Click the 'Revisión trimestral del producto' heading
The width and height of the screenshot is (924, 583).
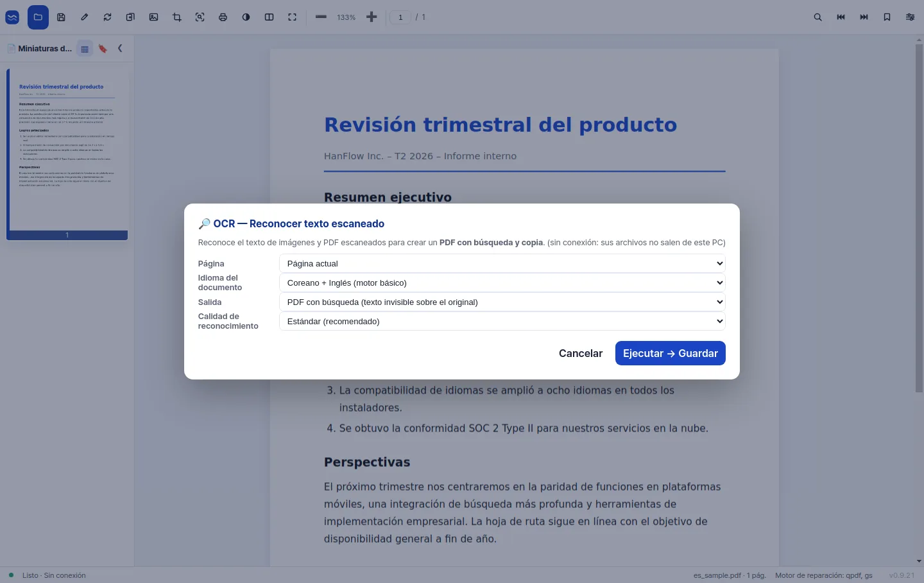tap(501, 125)
